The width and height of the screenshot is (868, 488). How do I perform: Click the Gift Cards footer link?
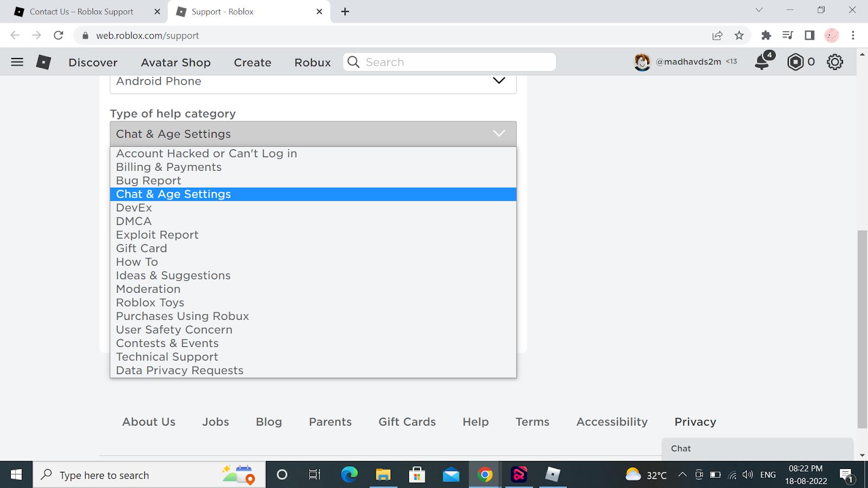(x=407, y=422)
